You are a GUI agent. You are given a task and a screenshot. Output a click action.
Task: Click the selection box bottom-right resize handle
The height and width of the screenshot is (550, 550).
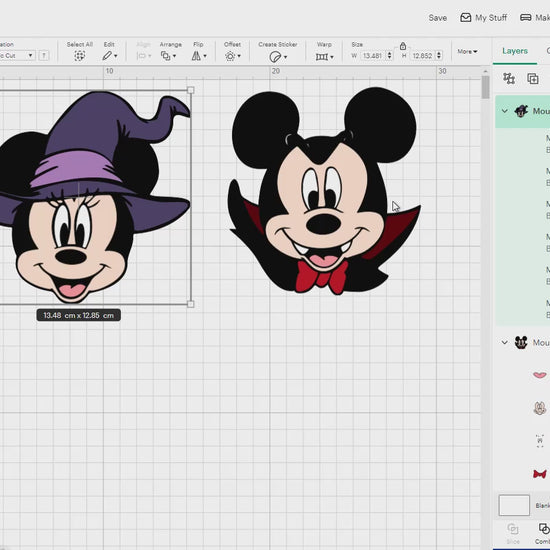coord(190,304)
